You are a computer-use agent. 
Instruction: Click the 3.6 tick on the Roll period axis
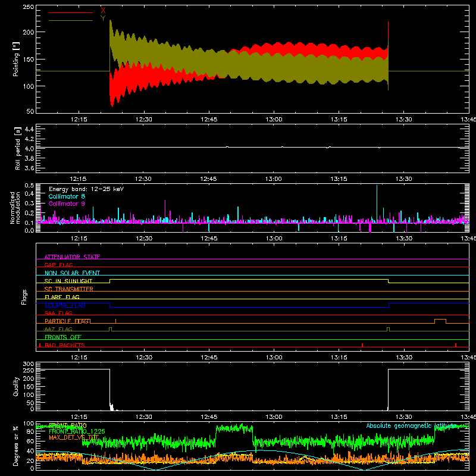click(29, 168)
